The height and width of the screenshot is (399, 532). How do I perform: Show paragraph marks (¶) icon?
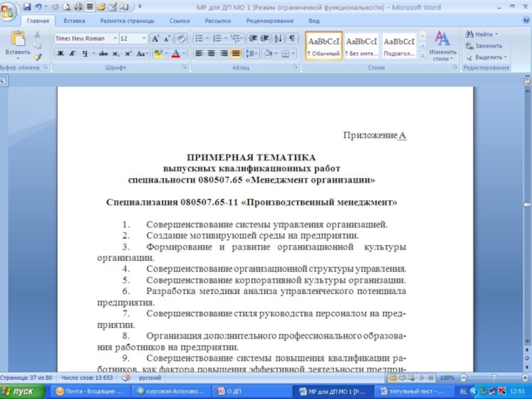[x=291, y=39]
